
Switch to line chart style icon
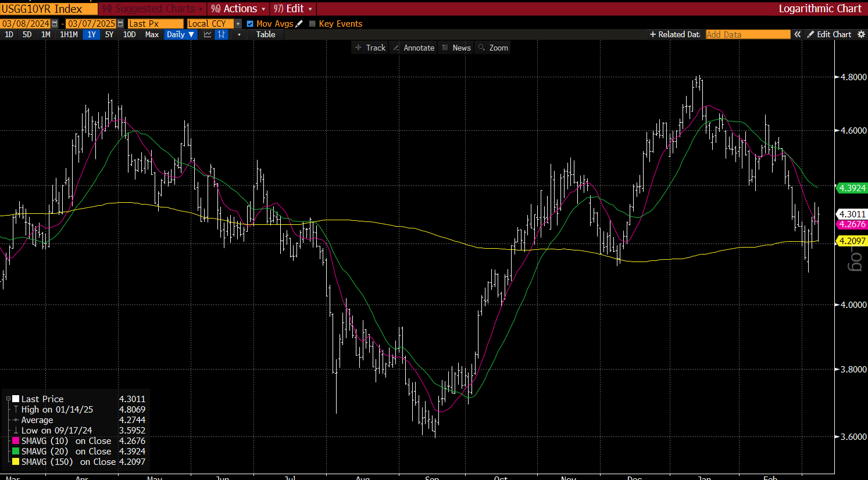(208, 35)
